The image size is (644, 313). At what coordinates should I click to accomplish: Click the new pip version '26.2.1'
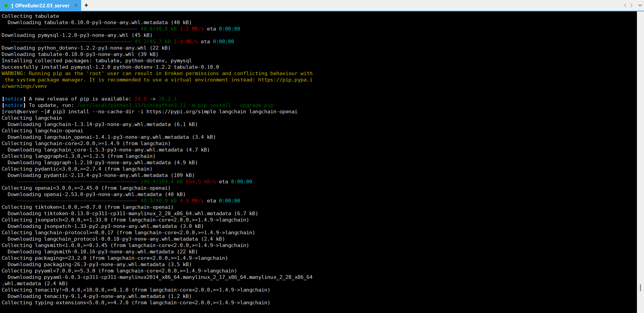click(168, 99)
